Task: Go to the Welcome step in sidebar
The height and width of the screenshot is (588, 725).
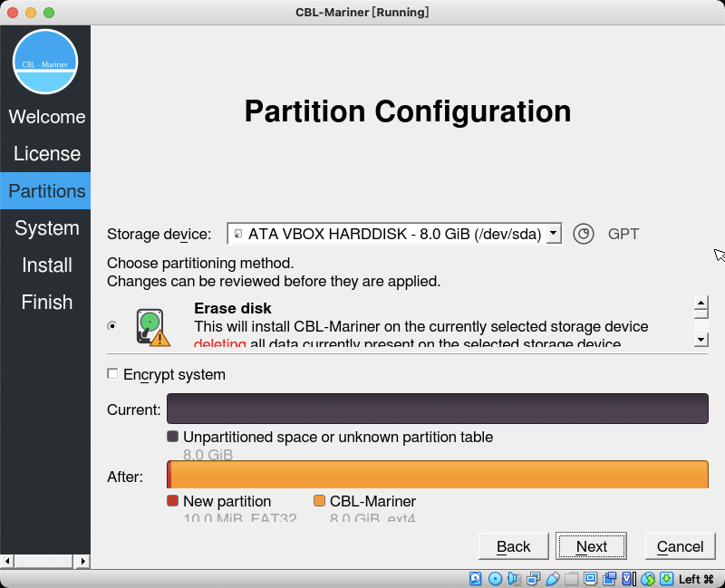Action: tap(47, 117)
